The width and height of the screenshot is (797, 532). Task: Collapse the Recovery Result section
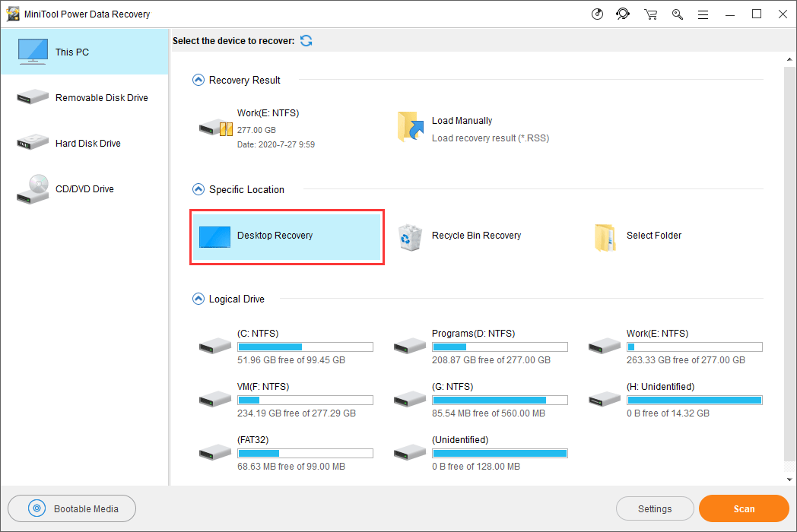[198, 81]
